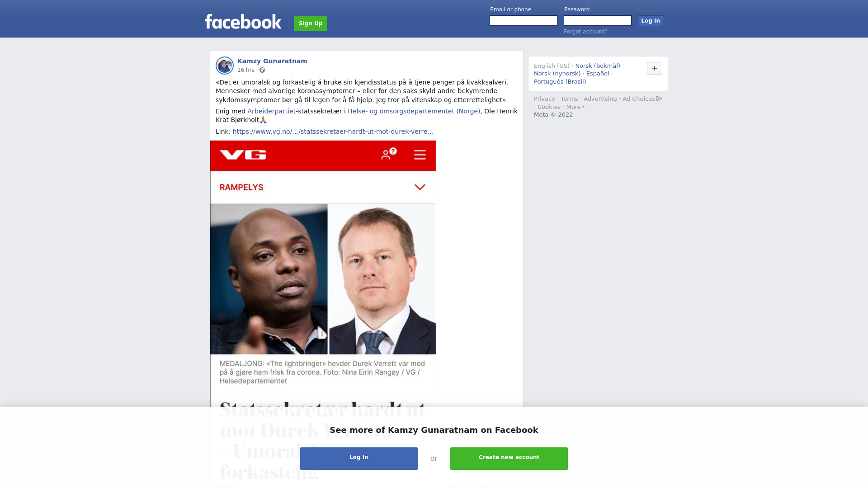
Task: Click the plus icon for more languages
Action: pyautogui.click(x=654, y=68)
